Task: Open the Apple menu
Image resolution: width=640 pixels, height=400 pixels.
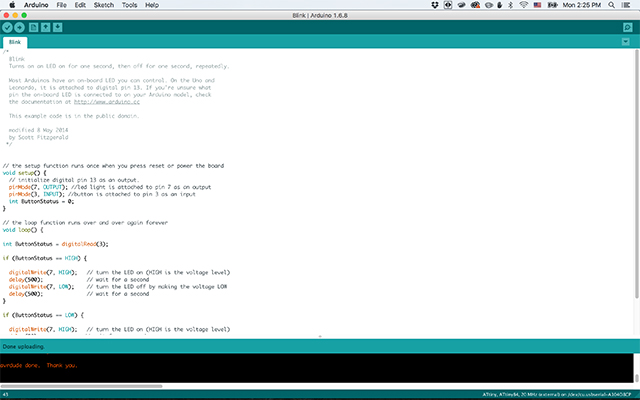Action: pos(12,5)
